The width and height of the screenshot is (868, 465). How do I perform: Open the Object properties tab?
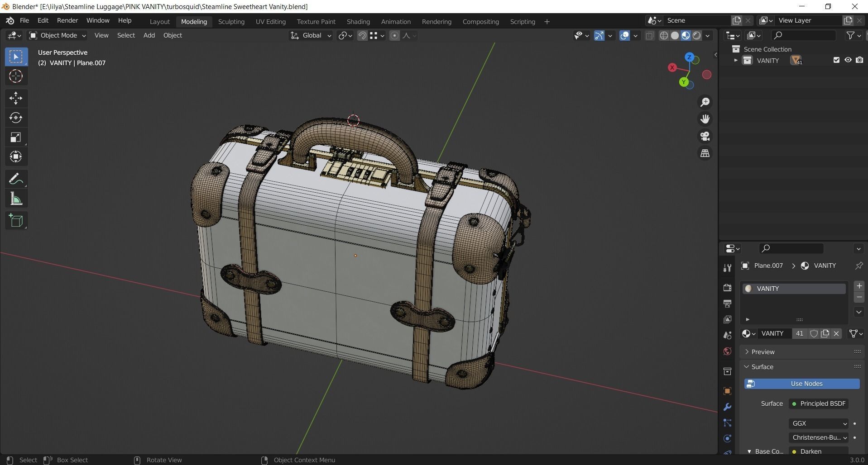[x=727, y=391]
